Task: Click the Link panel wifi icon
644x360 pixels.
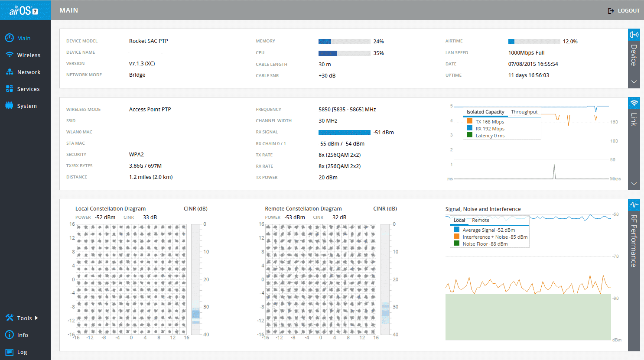Action: 634,103
